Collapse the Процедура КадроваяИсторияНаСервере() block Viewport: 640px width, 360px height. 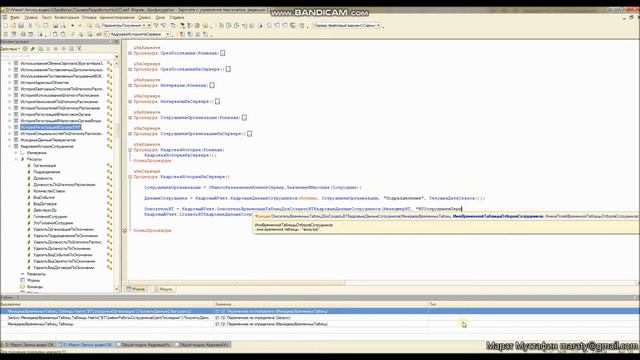coord(130,177)
